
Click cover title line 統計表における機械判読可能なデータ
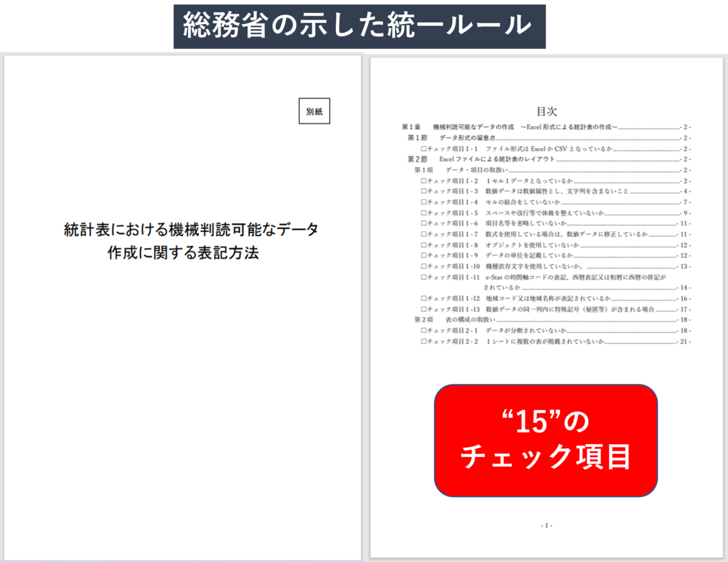191,229
